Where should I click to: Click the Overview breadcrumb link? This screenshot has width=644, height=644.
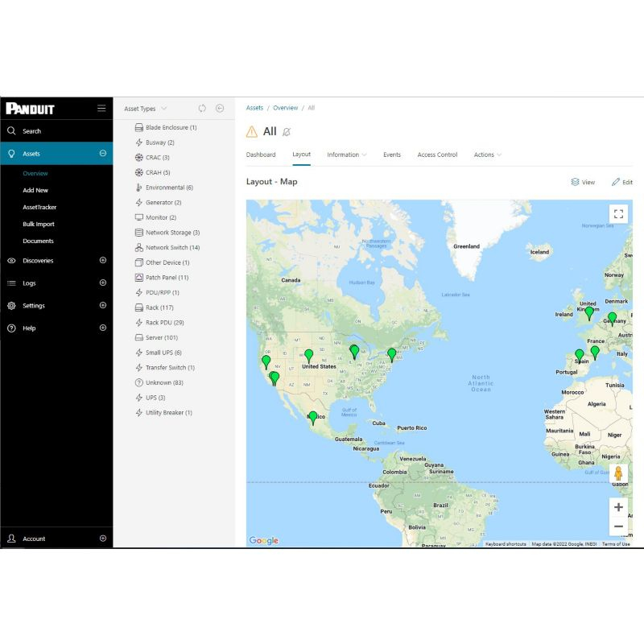point(286,108)
